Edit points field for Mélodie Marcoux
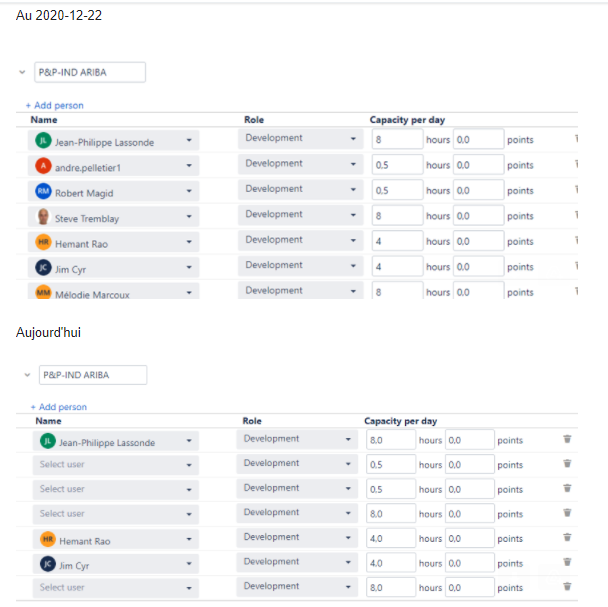 tap(478, 291)
